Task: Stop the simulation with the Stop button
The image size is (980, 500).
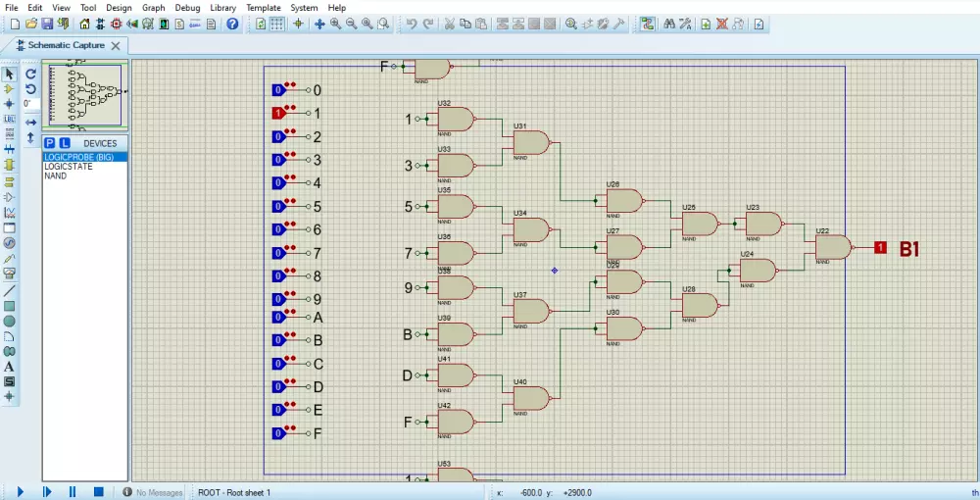Action: [97, 492]
